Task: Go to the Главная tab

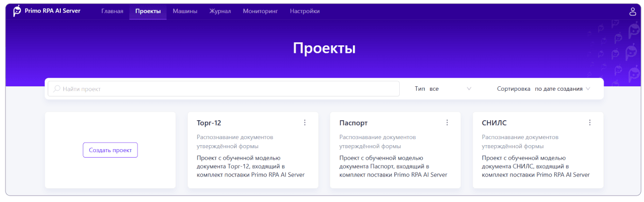Action: pyautogui.click(x=112, y=11)
